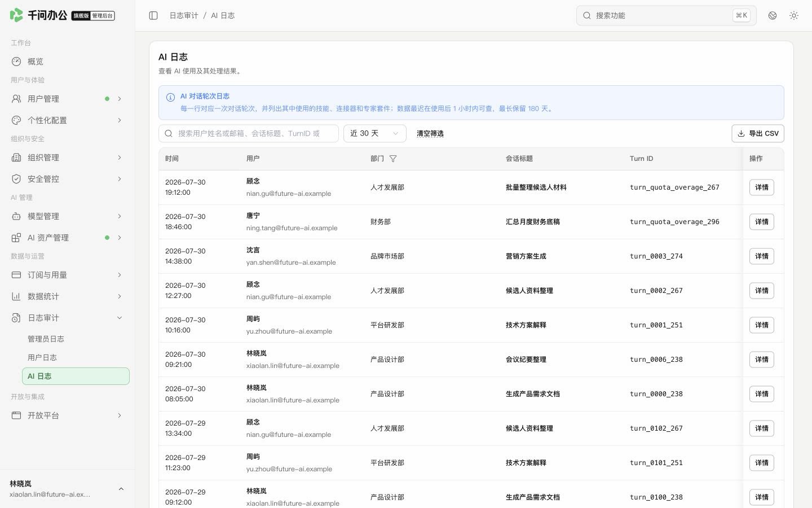Click the 概览 dashboard icon
The image size is (812, 508).
(x=16, y=62)
